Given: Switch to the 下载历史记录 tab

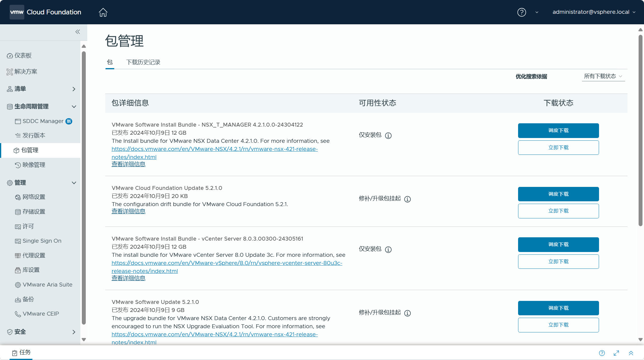Looking at the screenshot, I should 143,62.
